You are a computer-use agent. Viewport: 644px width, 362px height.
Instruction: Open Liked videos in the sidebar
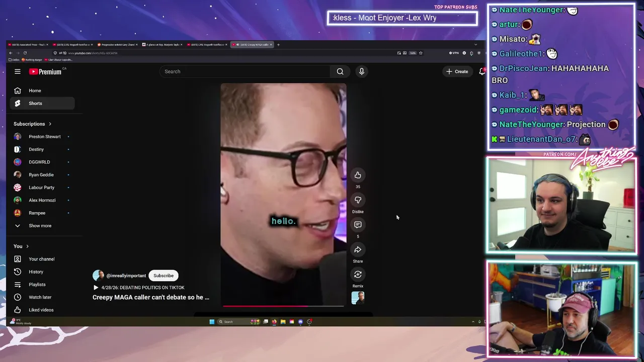point(42,310)
